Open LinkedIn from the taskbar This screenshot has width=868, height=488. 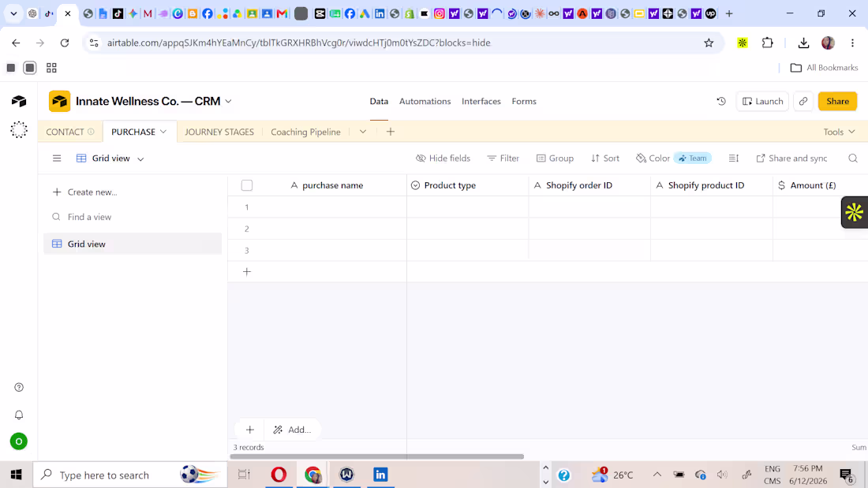[380, 475]
